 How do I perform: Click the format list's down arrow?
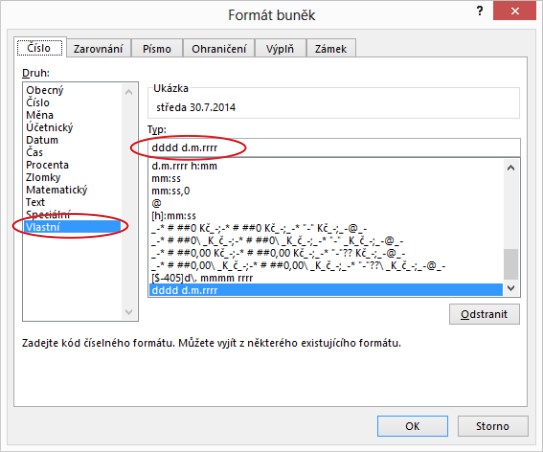(511, 288)
